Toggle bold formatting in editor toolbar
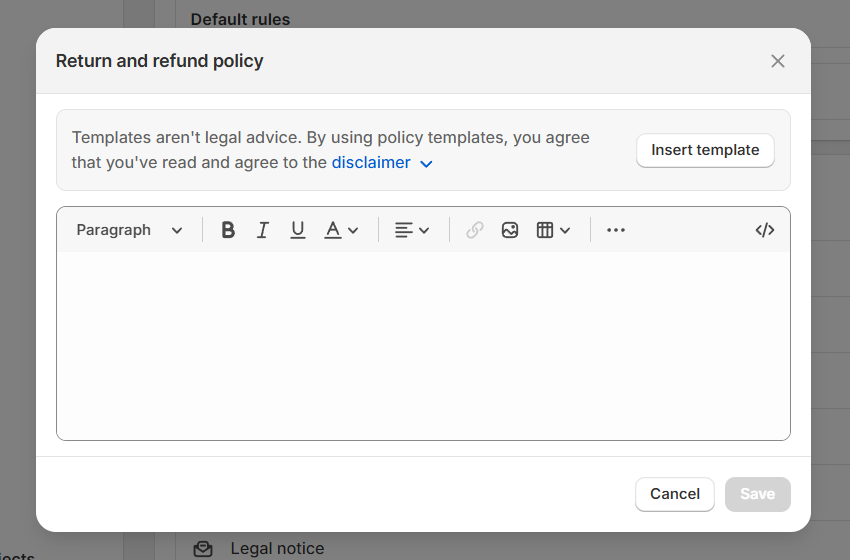This screenshot has height=560, width=850. coord(228,230)
